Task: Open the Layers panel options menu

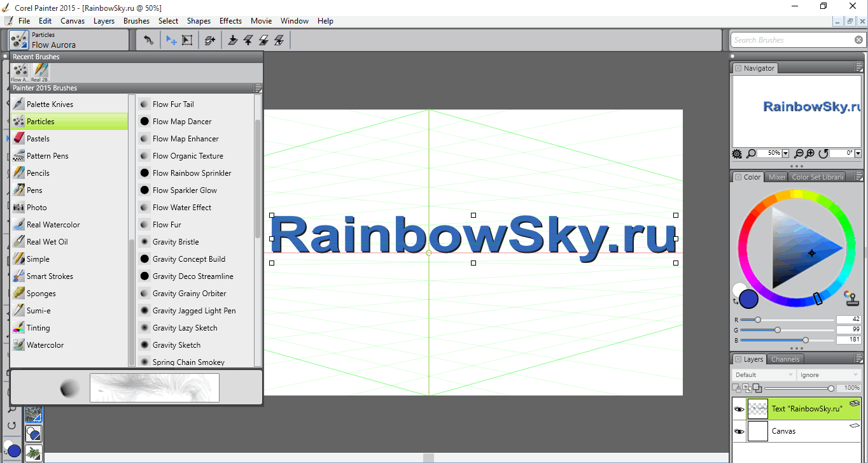Action: [858, 359]
